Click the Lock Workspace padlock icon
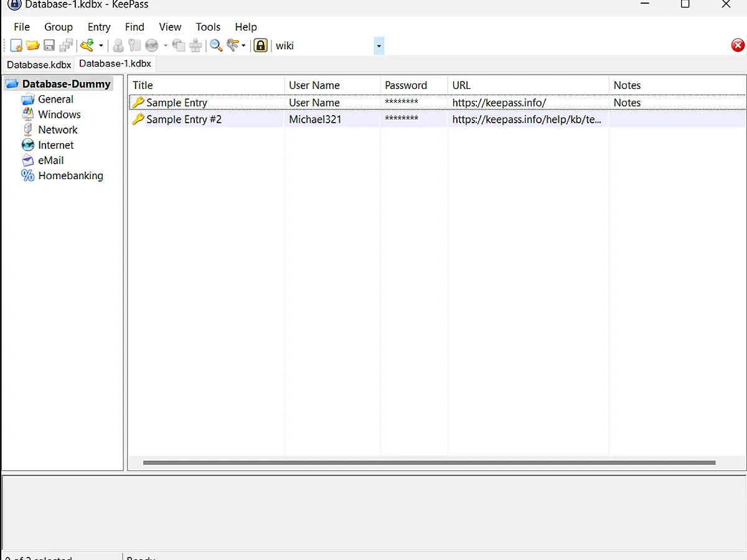The image size is (747, 560). (261, 45)
